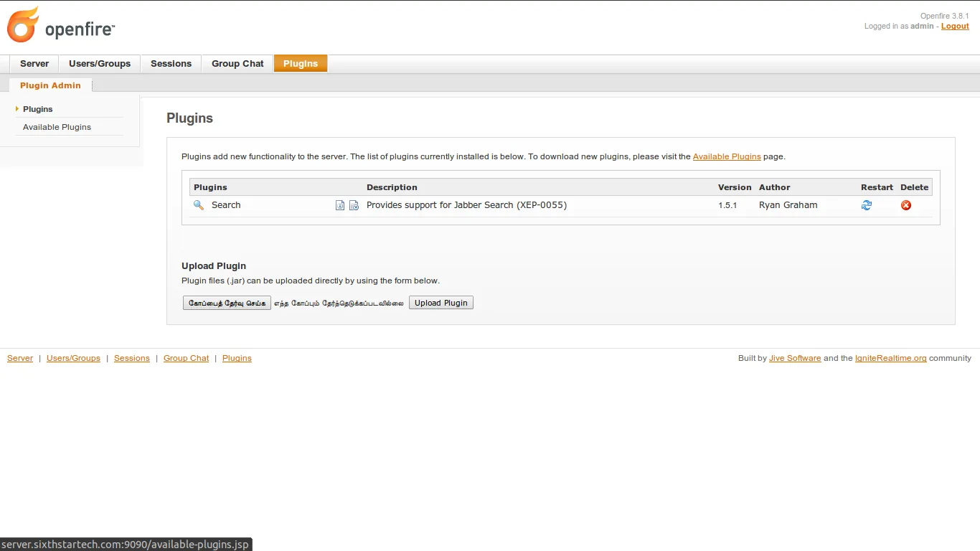Visit the Jive Software link
The image size is (980, 551).
click(795, 358)
